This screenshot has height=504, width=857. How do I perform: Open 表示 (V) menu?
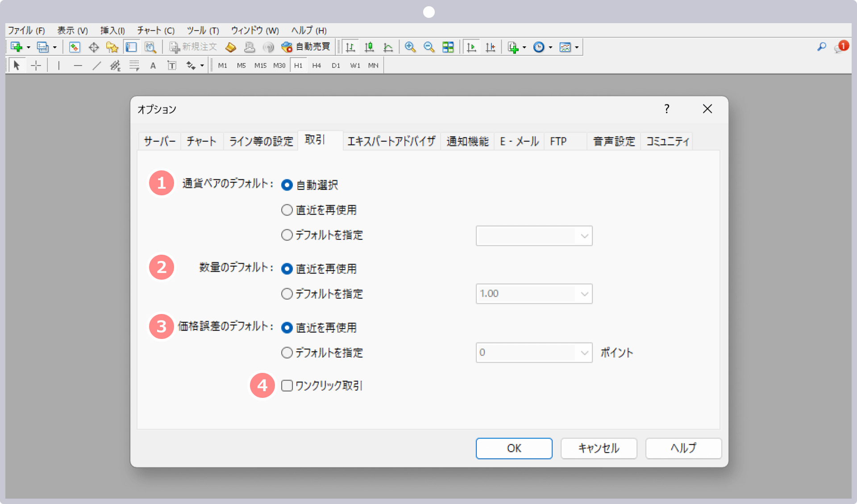tap(72, 30)
